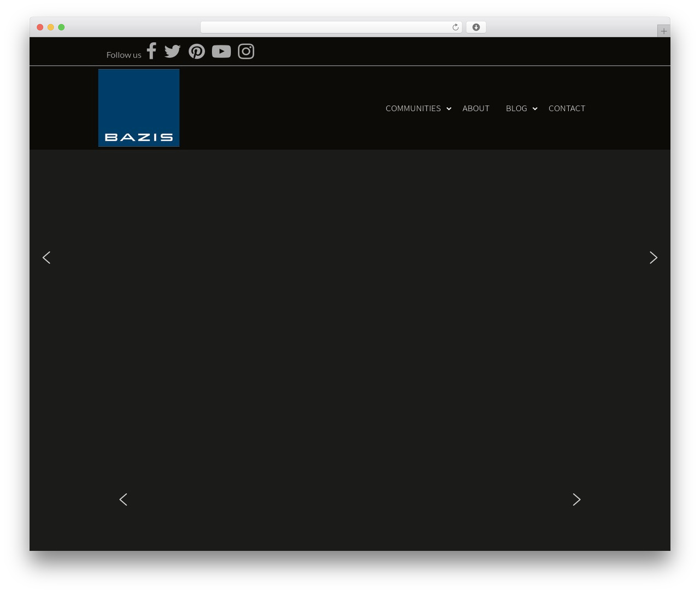Maximize the window using green button
This screenshot has width=700, height=593.
(x=61, y=27)
